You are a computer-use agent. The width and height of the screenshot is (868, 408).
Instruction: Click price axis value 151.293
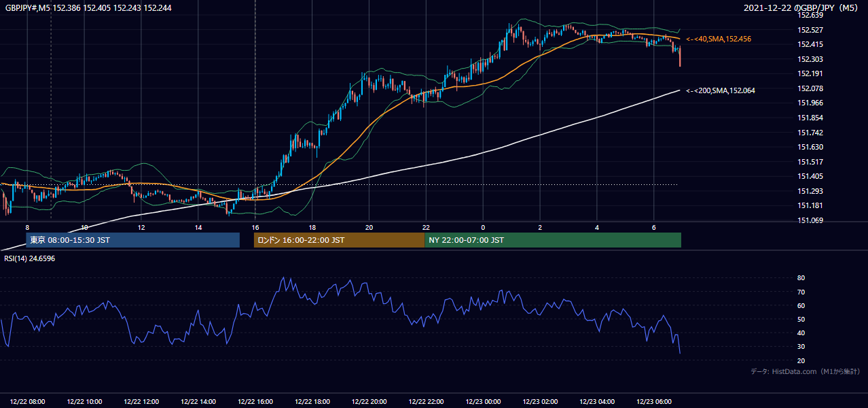point(810,191)
